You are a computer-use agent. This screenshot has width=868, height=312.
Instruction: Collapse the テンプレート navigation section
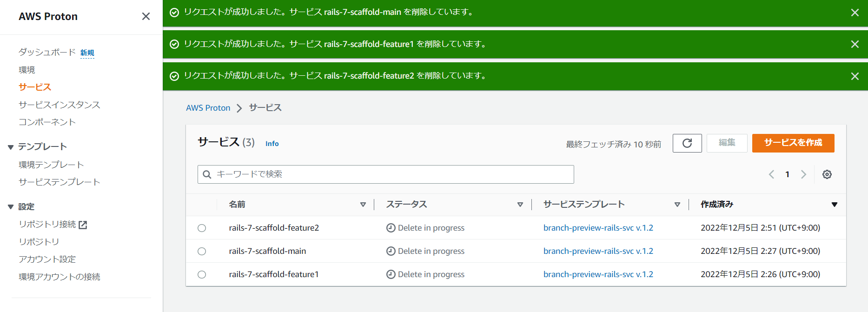(x=11, y=147)
